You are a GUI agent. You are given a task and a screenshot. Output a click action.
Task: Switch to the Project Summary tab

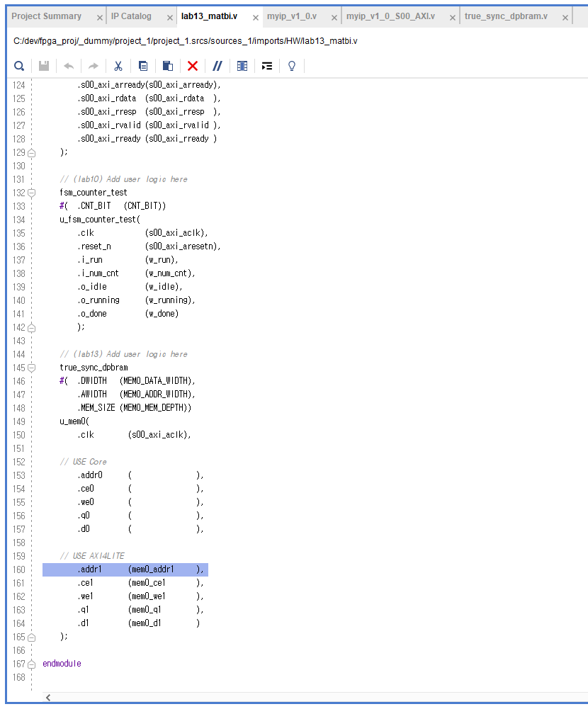pos(47,16)
